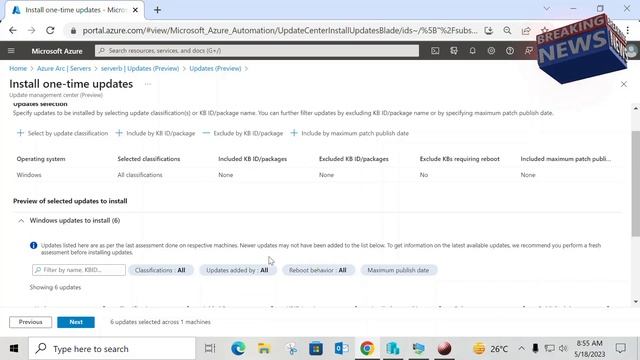Open Cloud Shell from the top bar
640x360 pixels.
point(435,51)
